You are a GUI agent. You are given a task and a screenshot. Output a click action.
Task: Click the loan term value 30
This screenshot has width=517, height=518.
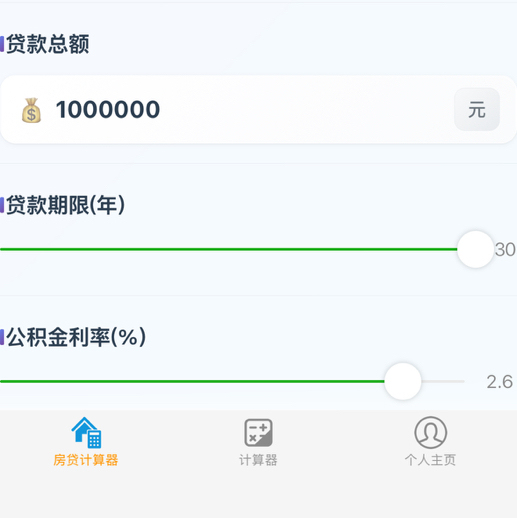coord(505,249)
